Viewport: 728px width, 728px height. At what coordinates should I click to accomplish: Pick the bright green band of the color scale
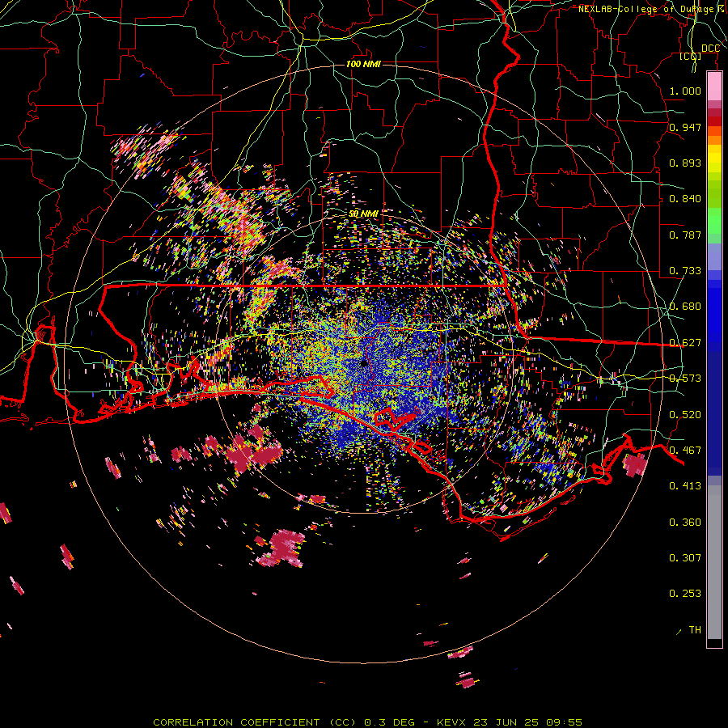point(714,221)
